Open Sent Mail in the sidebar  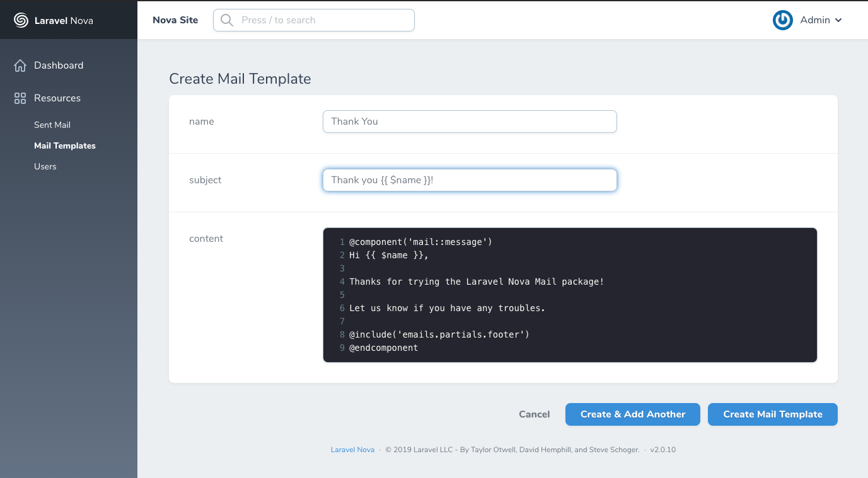point(52,125)
